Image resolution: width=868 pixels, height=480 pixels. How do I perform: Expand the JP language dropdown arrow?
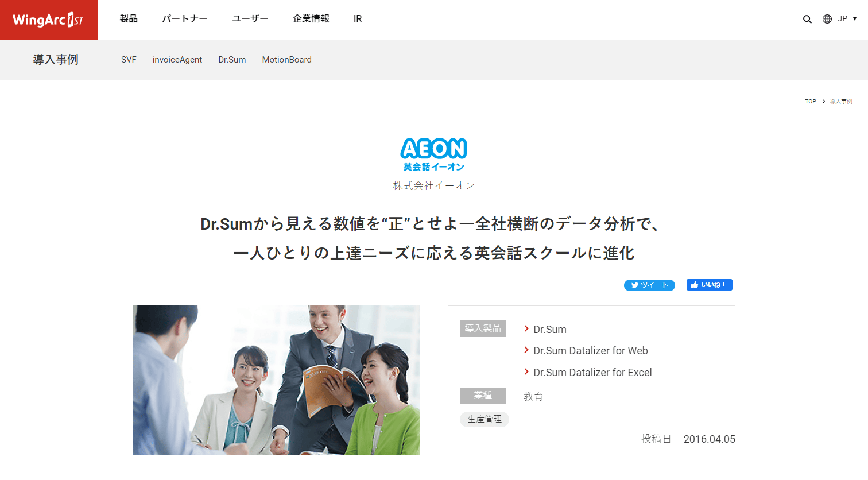click(x=854, y=19)
